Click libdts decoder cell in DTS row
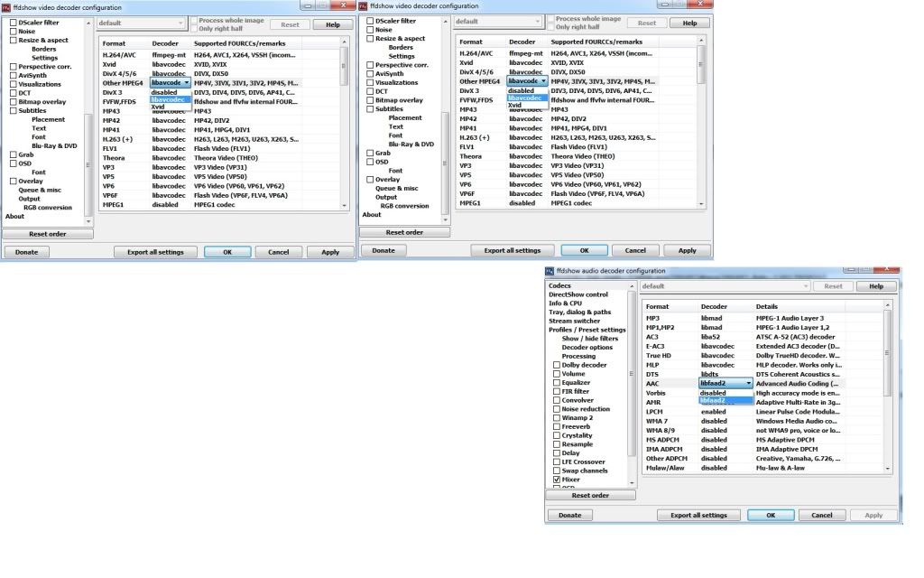Viewport: 924px width, 578px height. (x=709, y=374)
